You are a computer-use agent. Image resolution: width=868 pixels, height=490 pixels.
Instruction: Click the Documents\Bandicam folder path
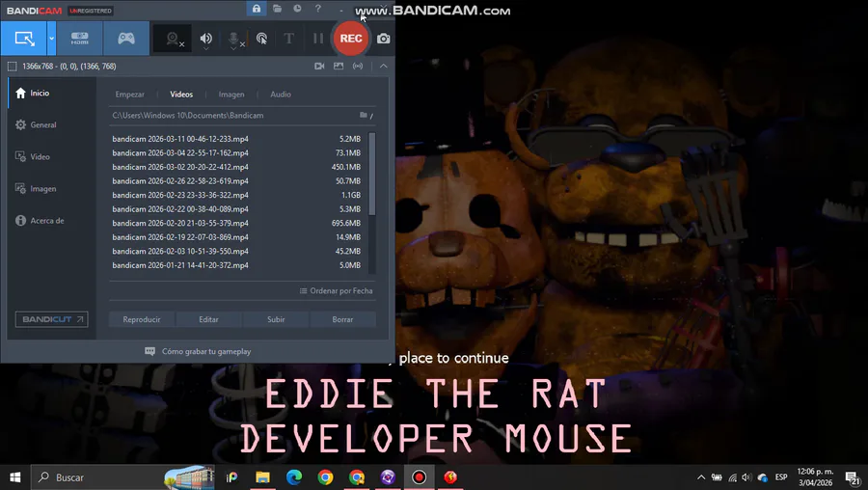pos(188,115)
